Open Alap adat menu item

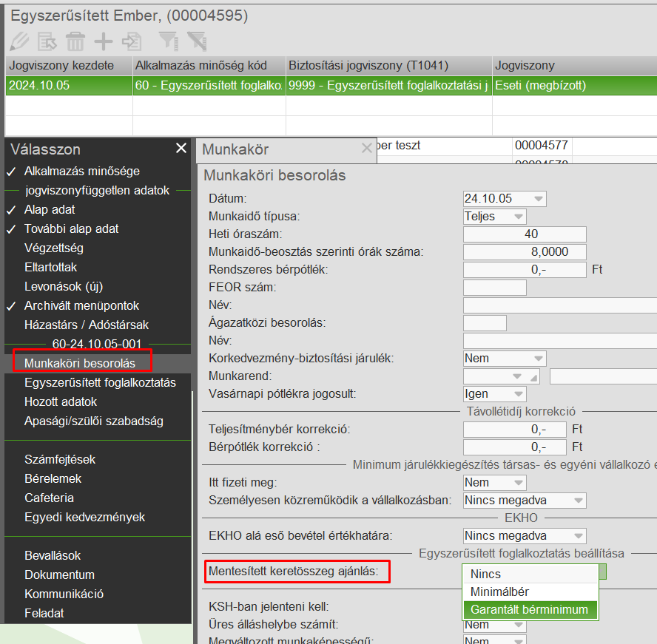(x=50, y=210)
